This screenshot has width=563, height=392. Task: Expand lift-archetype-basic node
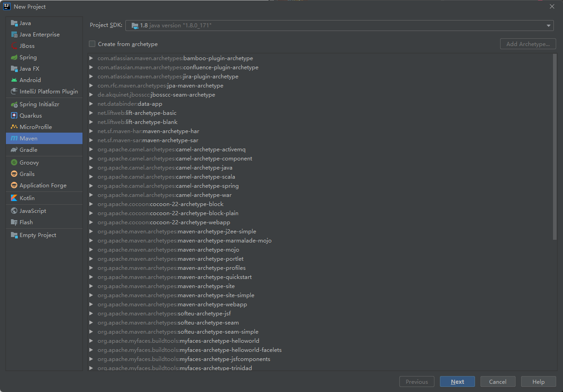pyautogui.click(x=91, y=113)
